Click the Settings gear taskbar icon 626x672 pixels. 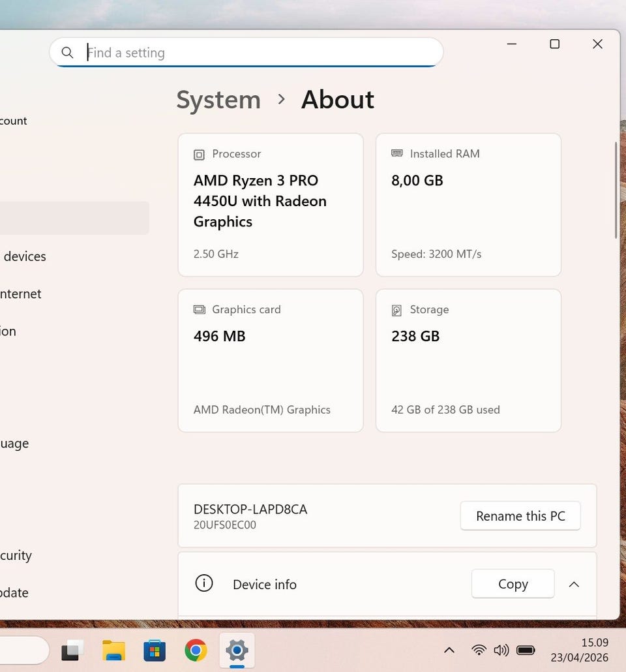[x=237, y=650]
